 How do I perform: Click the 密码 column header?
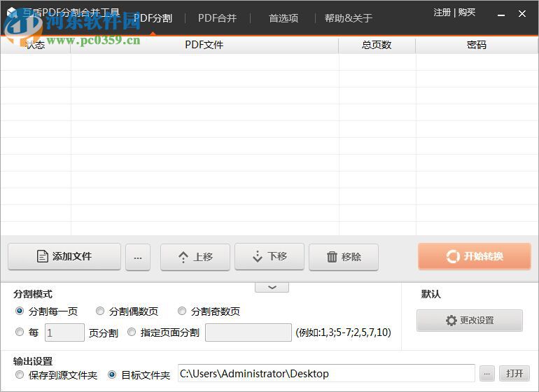(477, 45)
